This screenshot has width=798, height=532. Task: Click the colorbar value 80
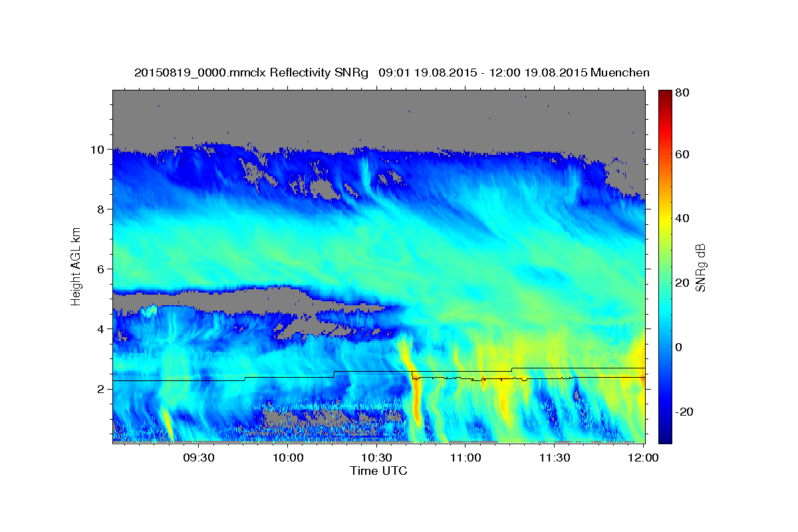[682, 92]
